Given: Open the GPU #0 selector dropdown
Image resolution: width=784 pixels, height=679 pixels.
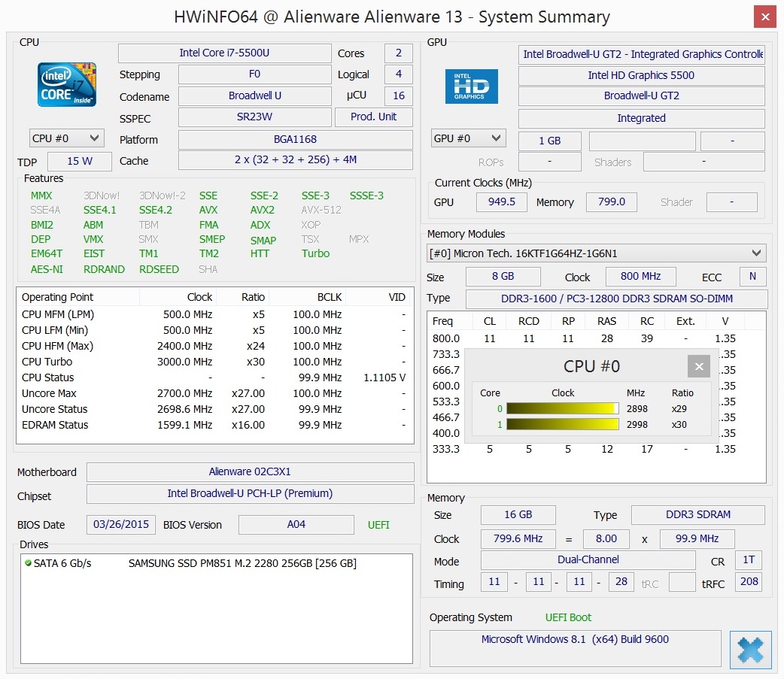Looking at the screenshot, I should [468, 138].
